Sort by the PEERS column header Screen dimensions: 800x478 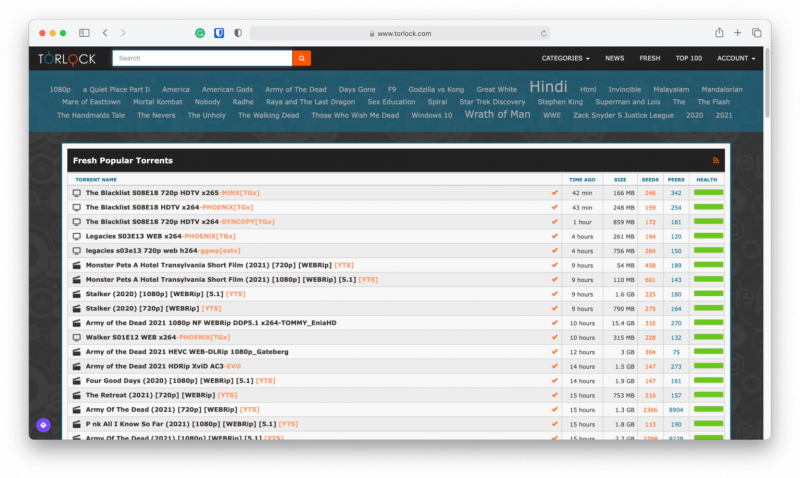point(676,180)
